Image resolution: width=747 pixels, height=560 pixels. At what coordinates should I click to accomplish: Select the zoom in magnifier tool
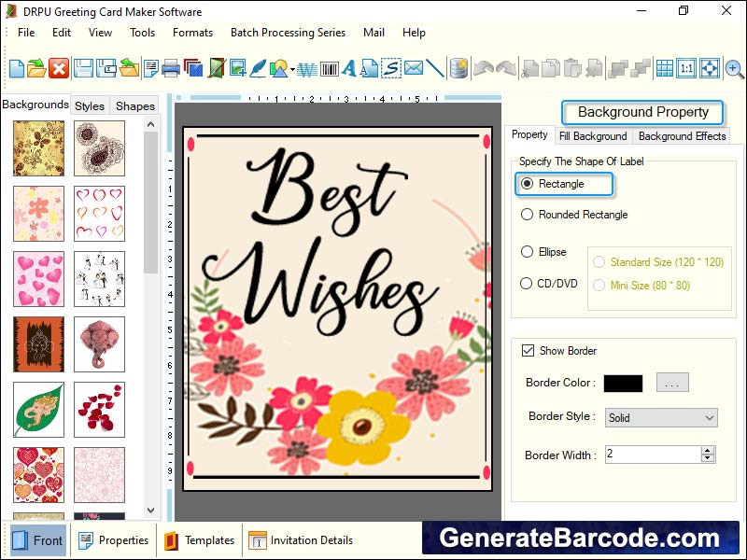pos(734,68)
